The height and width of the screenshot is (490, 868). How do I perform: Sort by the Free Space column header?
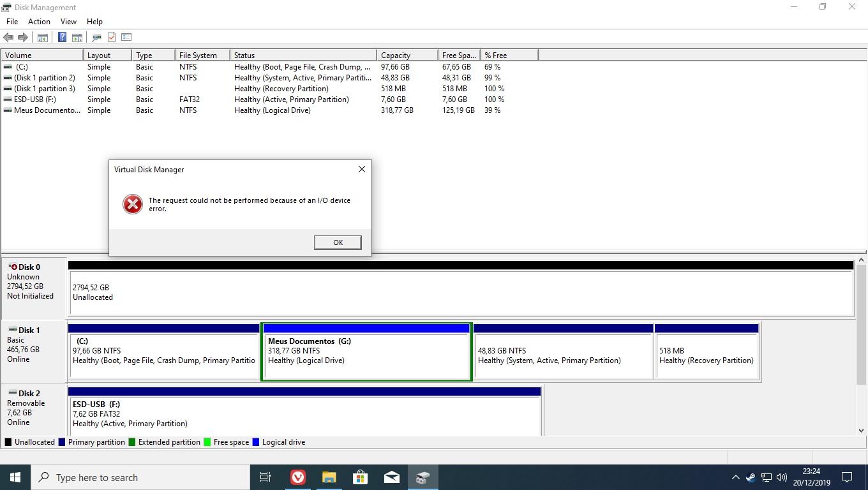pyautogui.click(x=459, y=56)
